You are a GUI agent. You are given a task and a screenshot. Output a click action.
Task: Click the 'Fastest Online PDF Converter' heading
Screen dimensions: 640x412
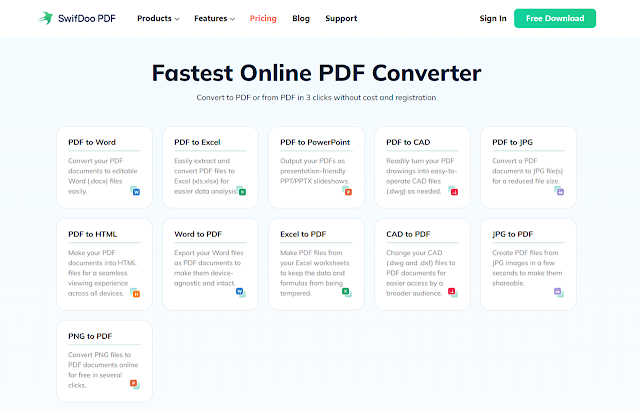click(x=316, y=73)
